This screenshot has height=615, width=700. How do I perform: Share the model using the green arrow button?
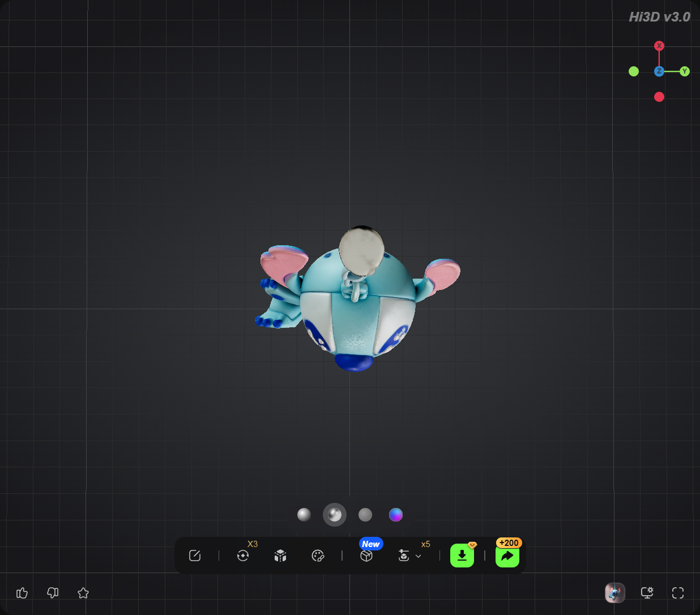point(507,556)
